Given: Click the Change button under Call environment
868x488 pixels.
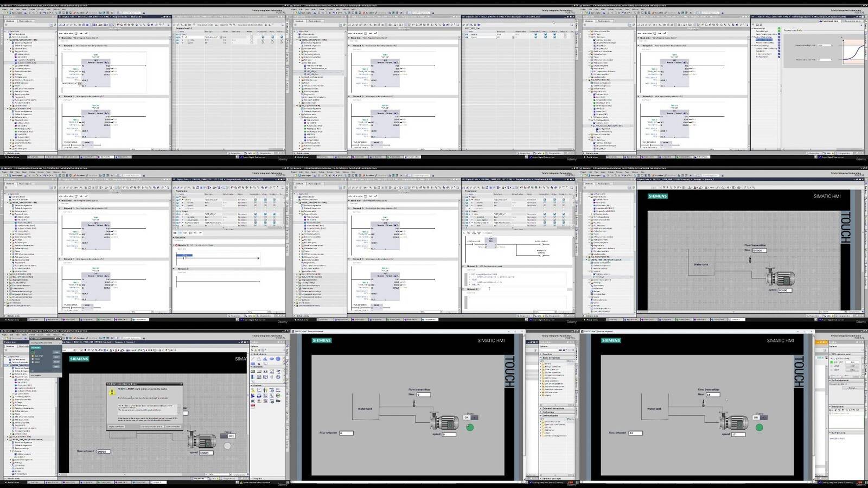Looking at the screenshot, I should point(853,388).
